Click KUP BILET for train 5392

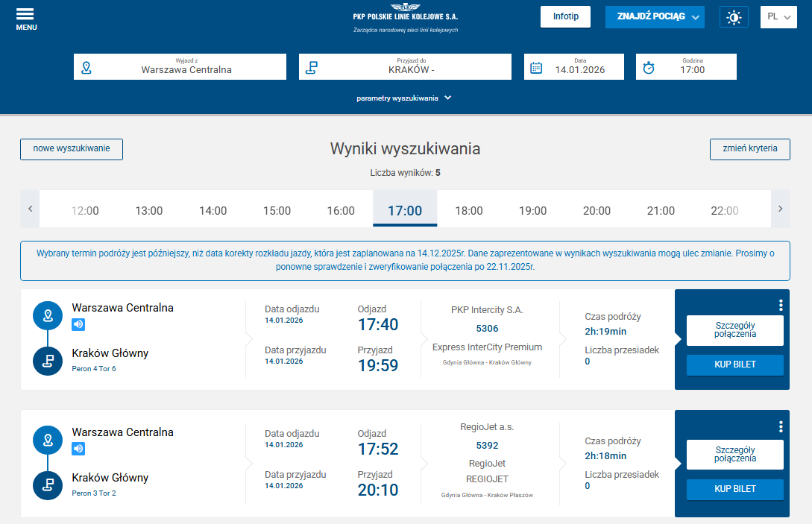pyautogui.click(x=735, y=489)
